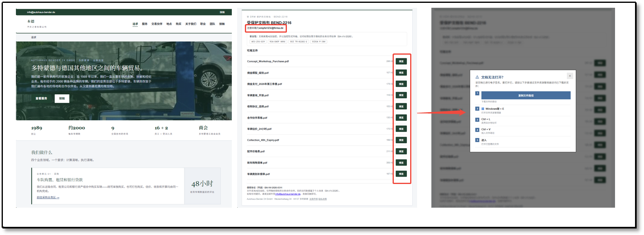The width and height of the screenshot is (644, 235).
Task: Preview the Concept_Workshop_Purchase.pdf file
Action: [401, 62]
